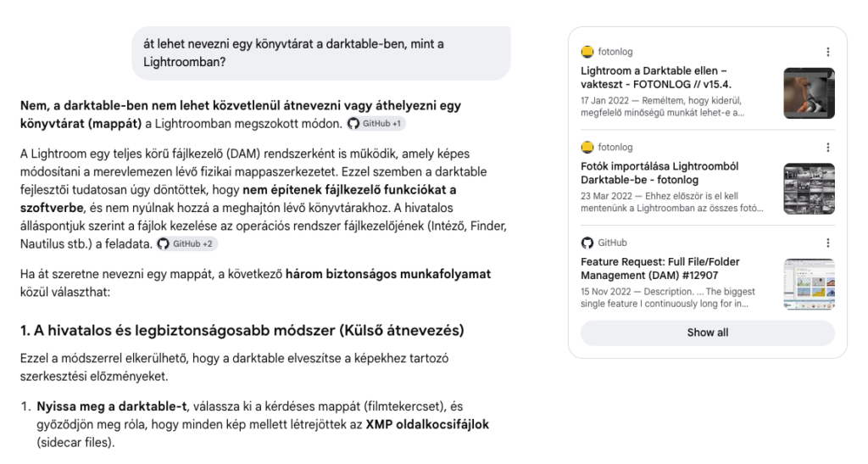Open Fotók importálása Lightroomból Darktable-be link
The width and height of the screenshot is (868, 464).
tap(659, 173)
